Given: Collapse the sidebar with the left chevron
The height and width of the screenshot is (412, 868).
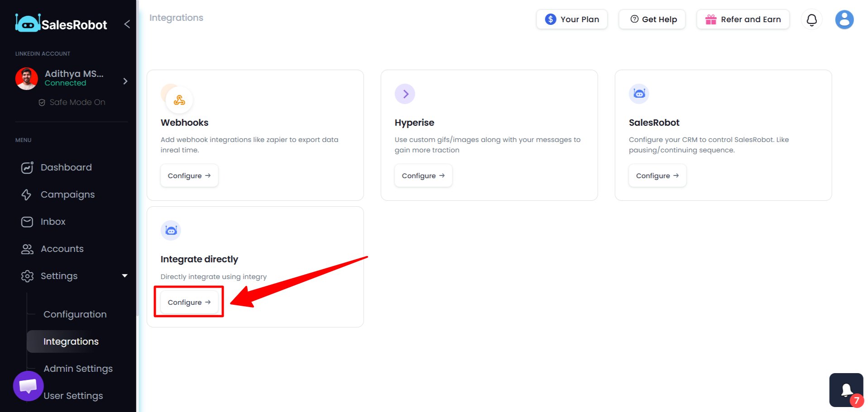Looking at the screenshot, I should point(127,24).
